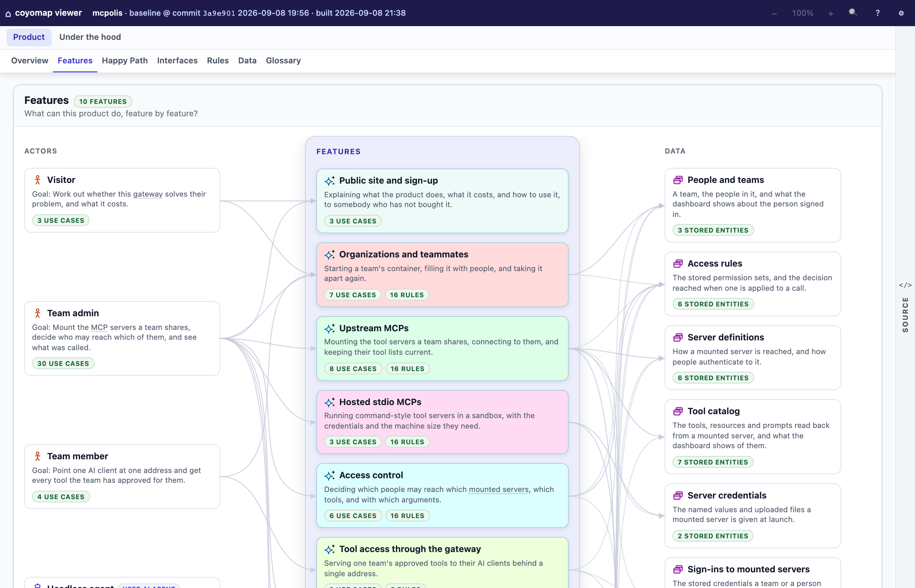The width and height of the screenshot is (915, 588).
Task: Switch to the Product view
Action: pyautogui.click(x=29, y=37)
